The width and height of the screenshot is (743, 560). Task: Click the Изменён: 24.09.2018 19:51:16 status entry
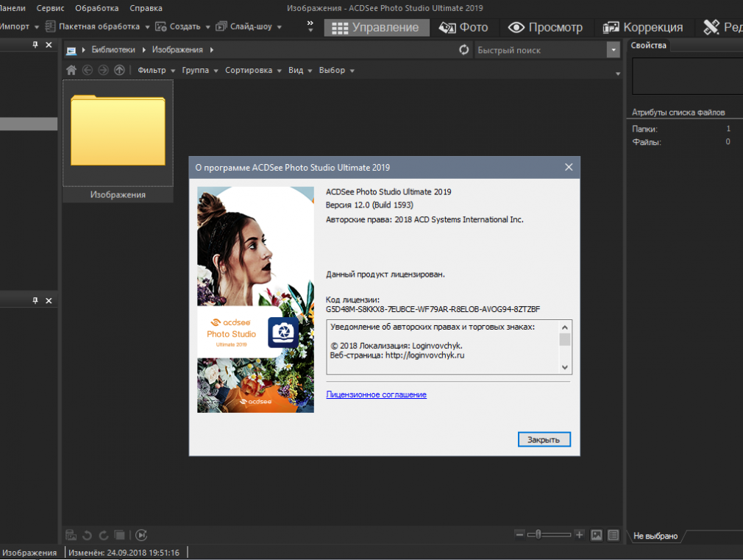(124, 553)
